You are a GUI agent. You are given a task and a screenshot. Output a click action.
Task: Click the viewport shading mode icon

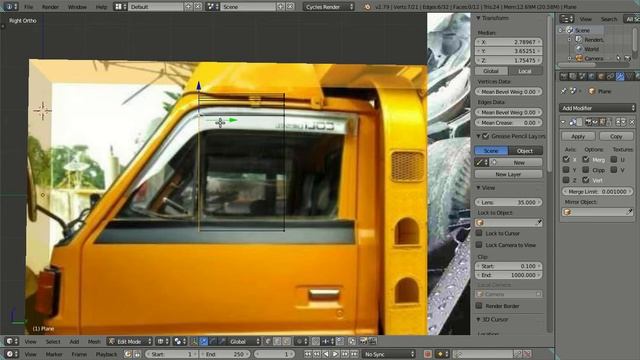163,341
